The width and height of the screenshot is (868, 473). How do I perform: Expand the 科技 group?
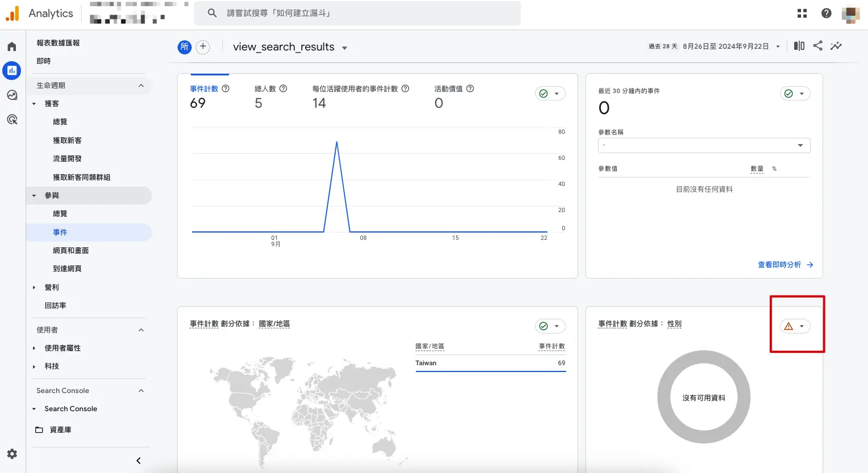point(34,366)
